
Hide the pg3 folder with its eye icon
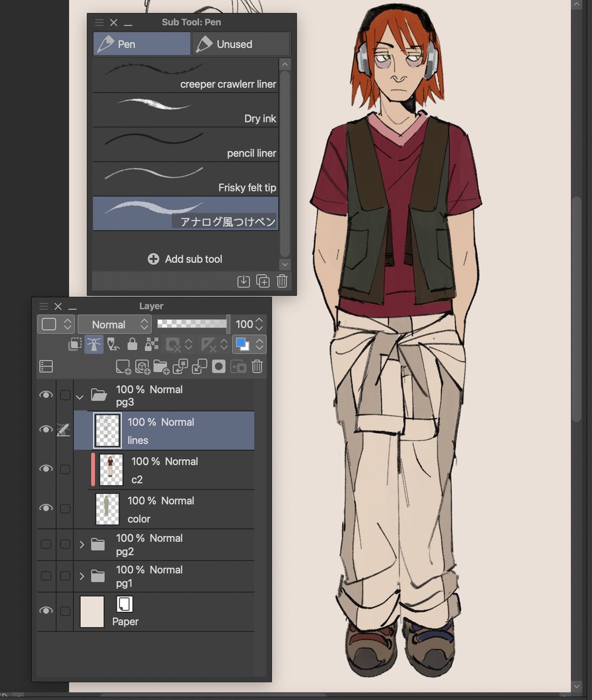(46, 395)
